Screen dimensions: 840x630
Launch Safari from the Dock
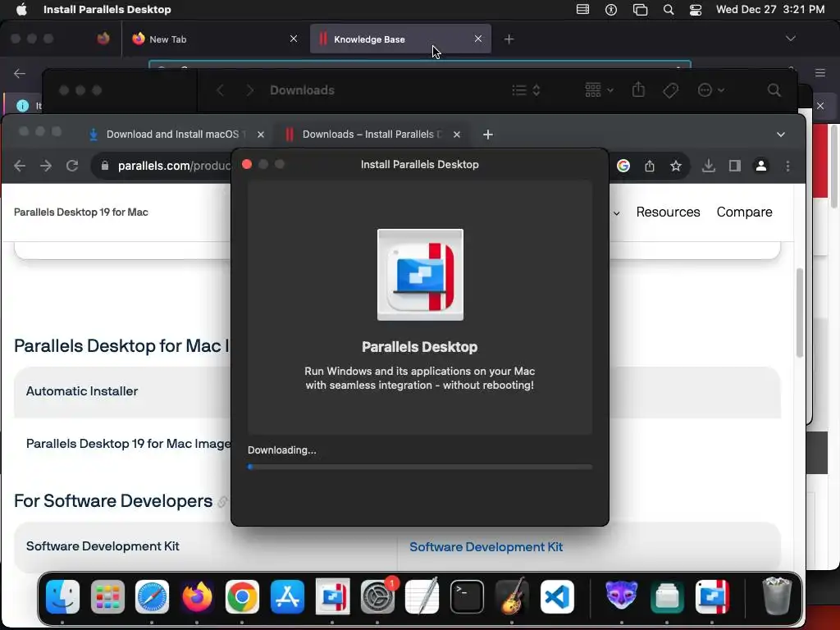tap(152, 597)
